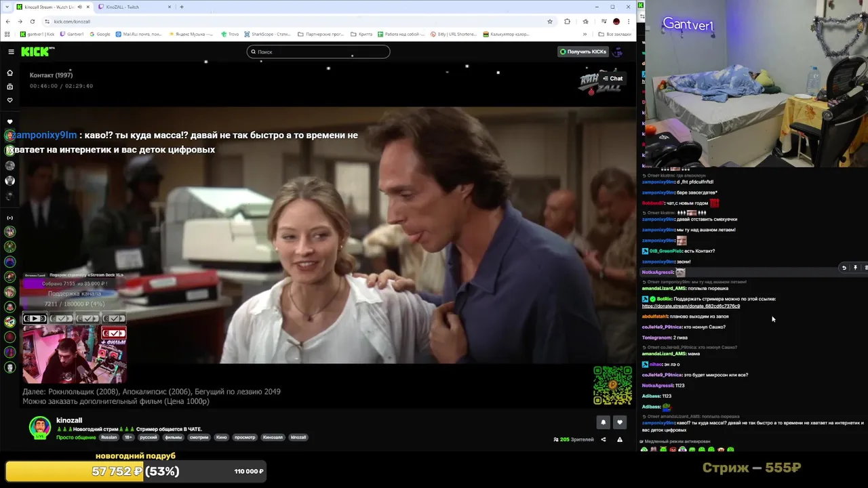The height and width of the screenshot is (488, 868).
Task: Click username abdulfatah't in chat
Action: point(655,317)
